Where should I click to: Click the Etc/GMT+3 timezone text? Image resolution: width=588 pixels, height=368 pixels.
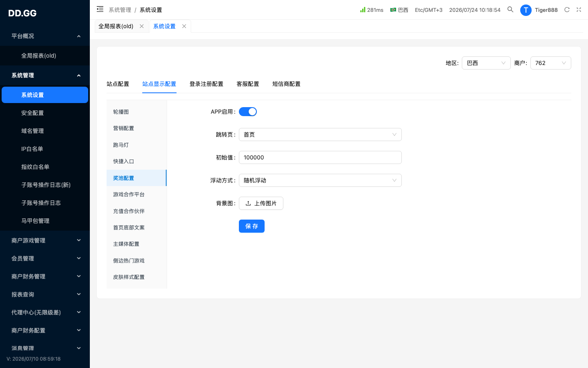click(x=429, y=10)
